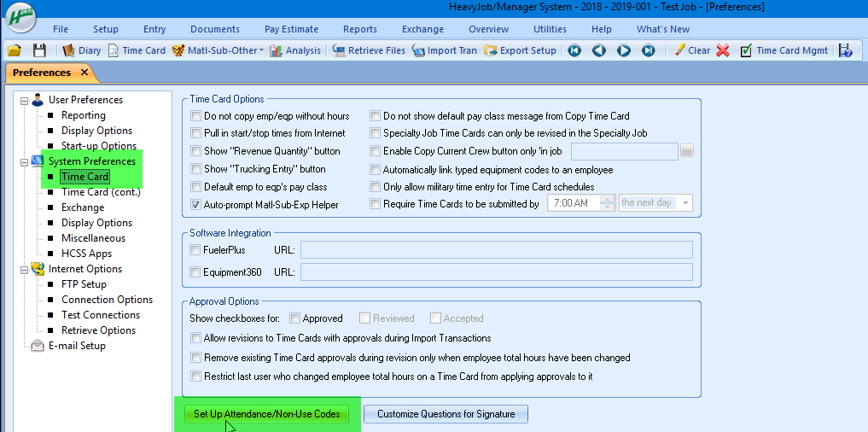868x432 pixels.
Task: Open the Entry menu
Action: pyautogui.click(x=154, y=29)
